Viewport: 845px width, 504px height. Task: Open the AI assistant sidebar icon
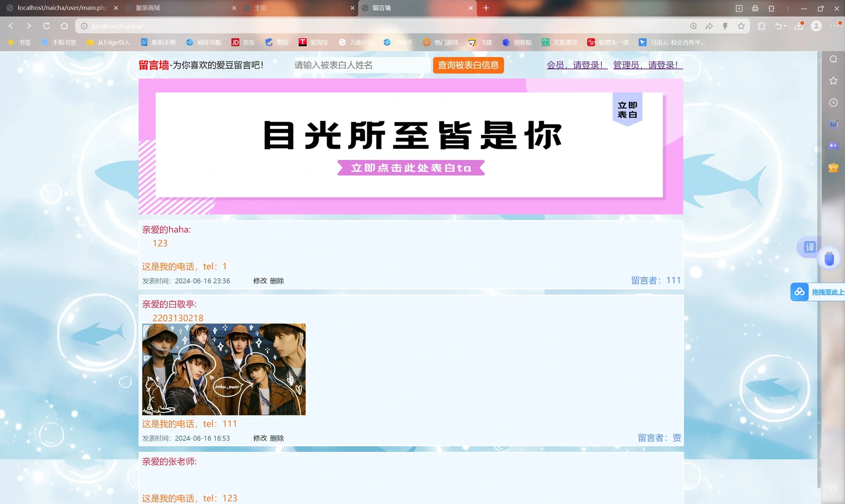coord(833,124)
